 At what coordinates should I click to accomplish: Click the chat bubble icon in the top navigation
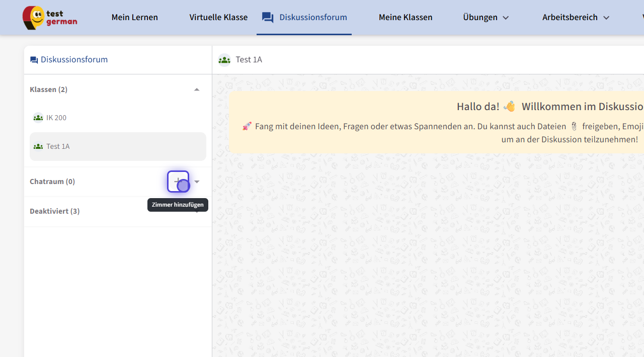(x=268, y=18)
